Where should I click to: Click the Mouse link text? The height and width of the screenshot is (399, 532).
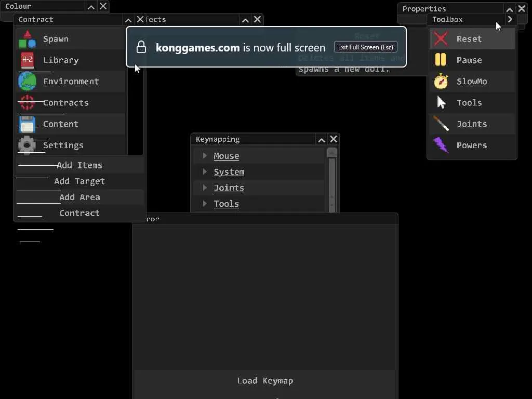tap(227, 156)
